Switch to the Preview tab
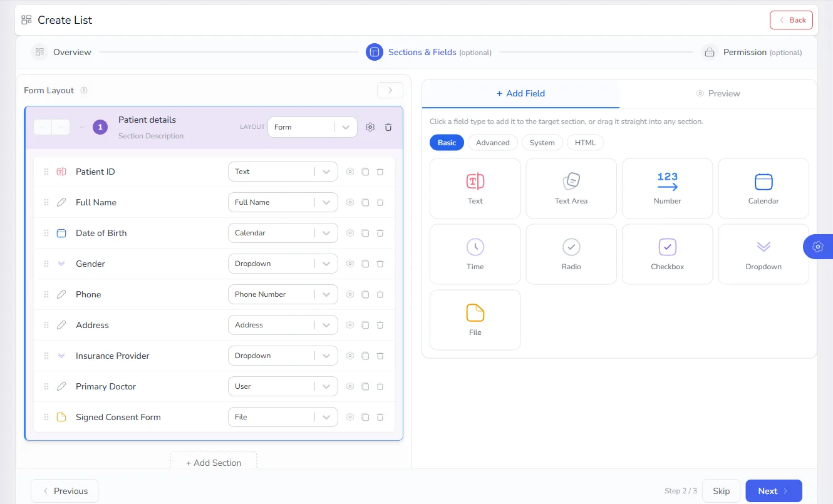 (718, 94)
